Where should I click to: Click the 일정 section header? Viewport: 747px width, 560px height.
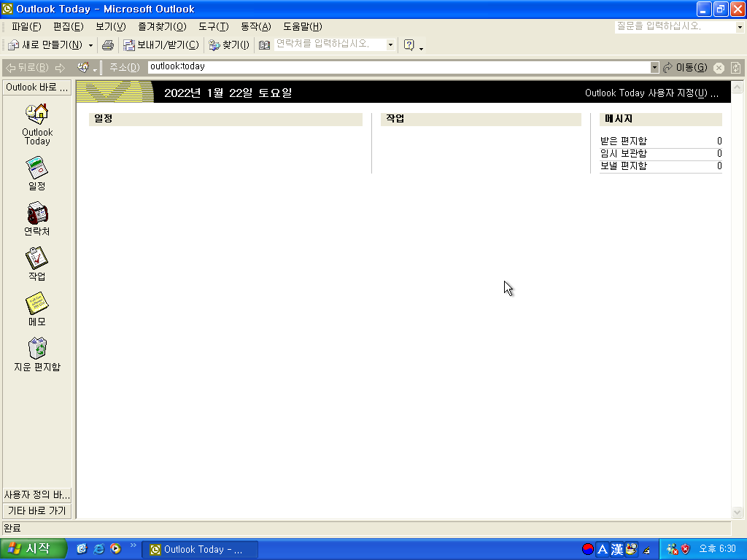225,119
